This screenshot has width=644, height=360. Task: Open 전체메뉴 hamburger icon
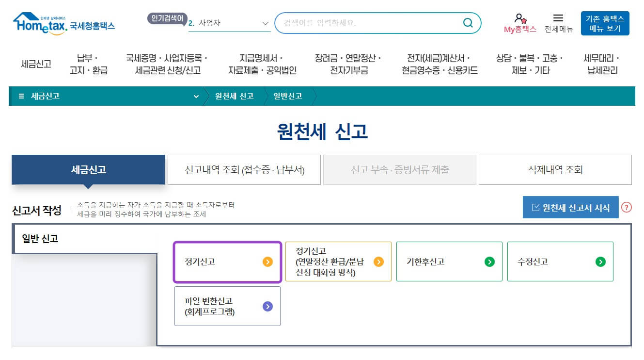pos(559,17)
